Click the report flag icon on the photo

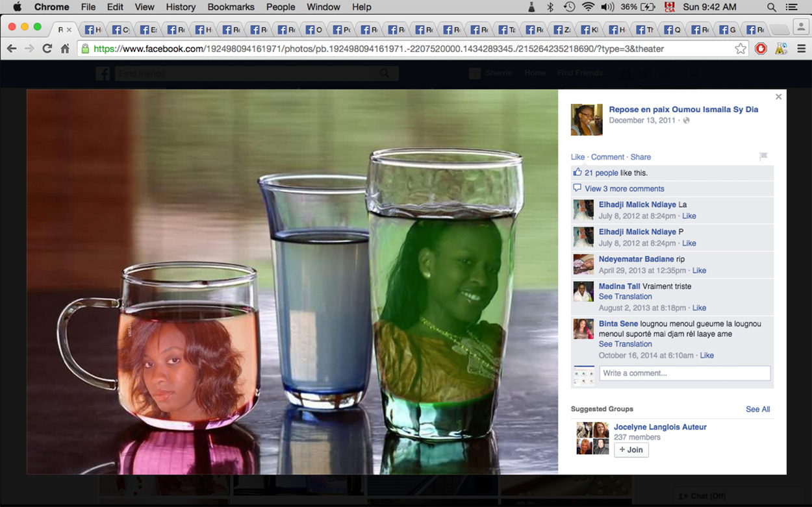point(763,156)
